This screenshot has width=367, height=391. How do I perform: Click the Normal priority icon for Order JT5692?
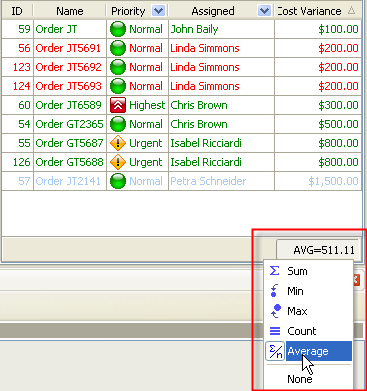118,67
